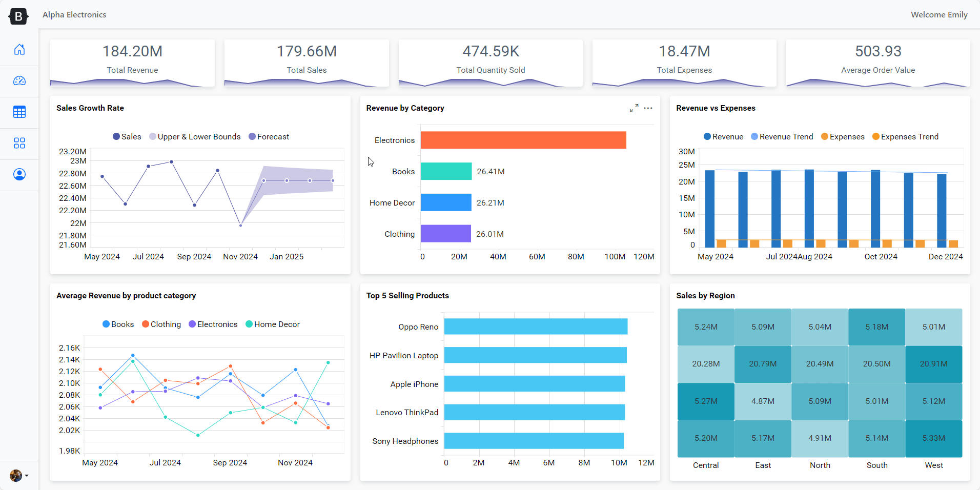
Task: Toggle Revenue legend in Revenue vs Expenses
Action: pyautogui.click(x=723, y=137)
